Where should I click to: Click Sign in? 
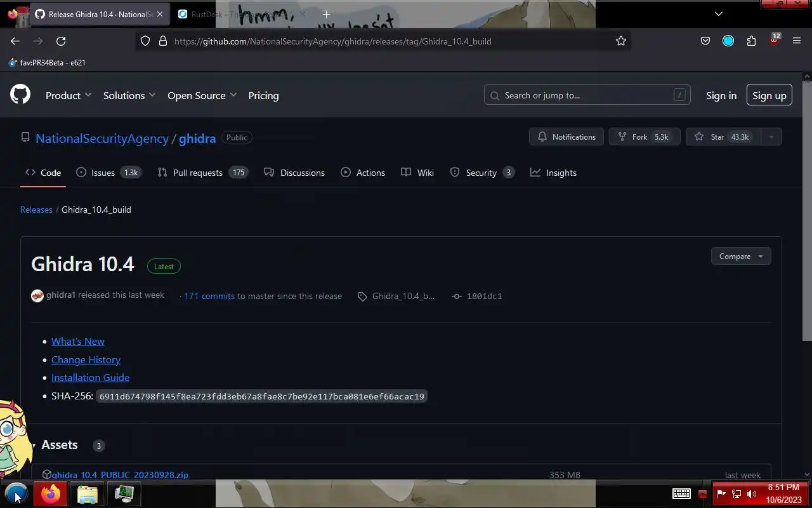(721, 95)
